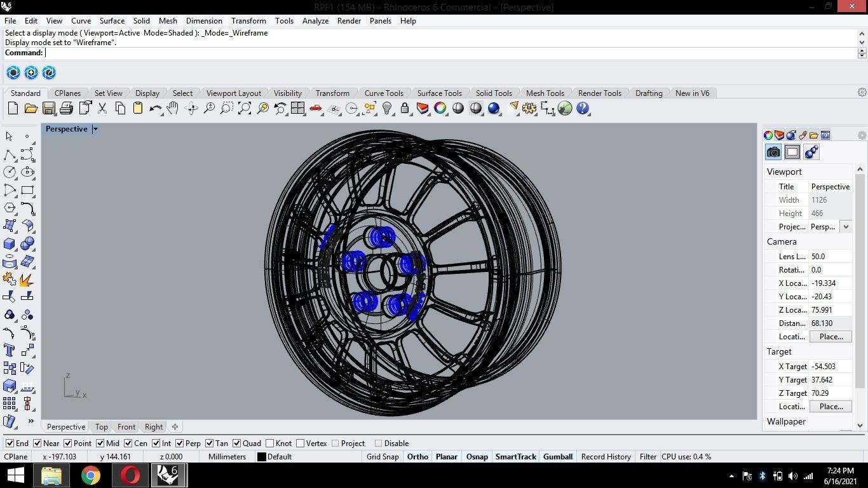868x488 pixels.
Task: Open File Explorer from the taskbar
Action: click(x=51, y=475)
